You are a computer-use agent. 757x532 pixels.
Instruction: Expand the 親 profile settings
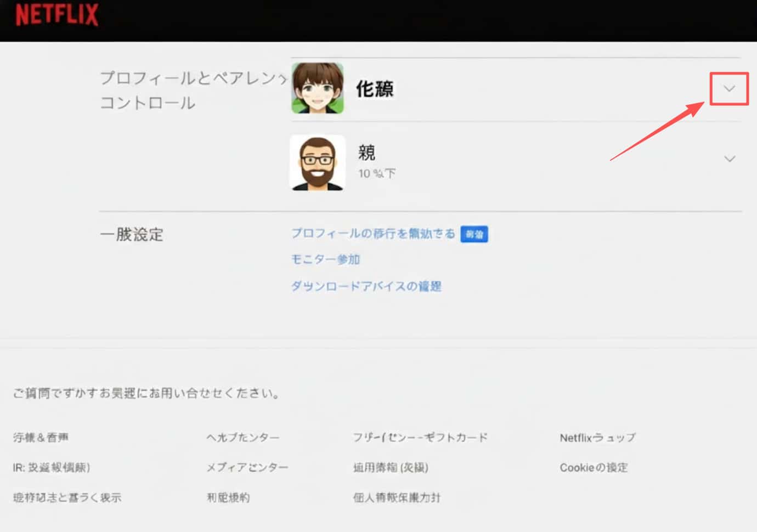pos(730,159)
